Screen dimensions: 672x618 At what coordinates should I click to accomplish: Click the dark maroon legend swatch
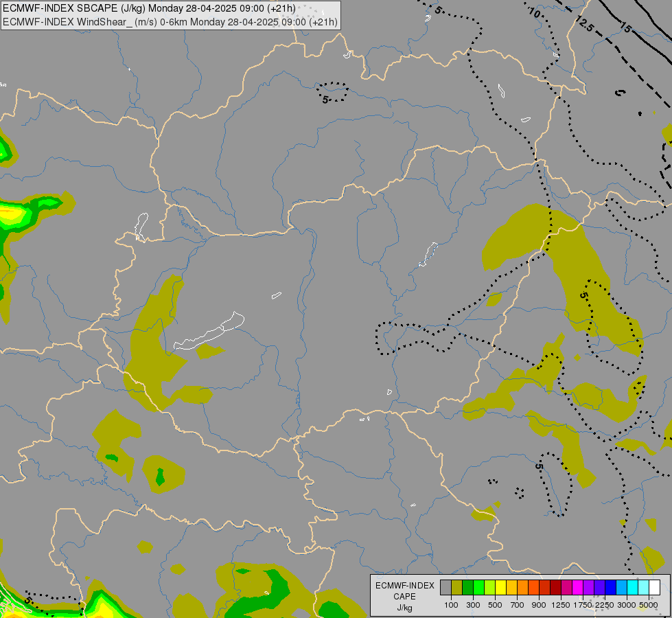(556, 587)
